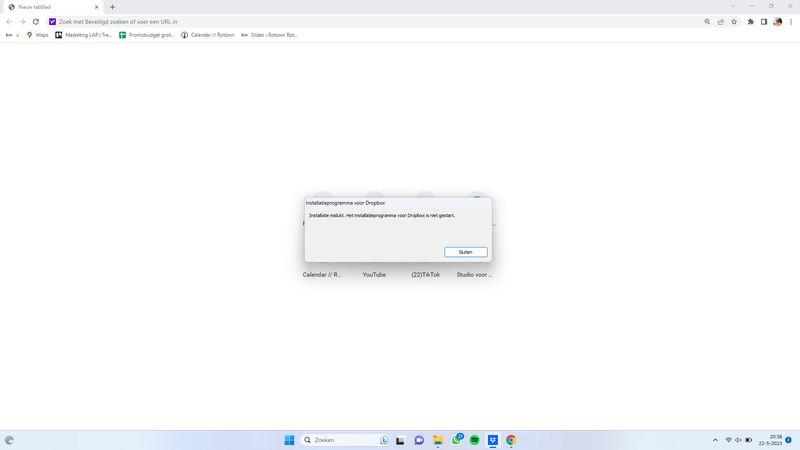Open the Calendar // R... shortcut tile
800x450 pixels.
click(x=322, y=274)
